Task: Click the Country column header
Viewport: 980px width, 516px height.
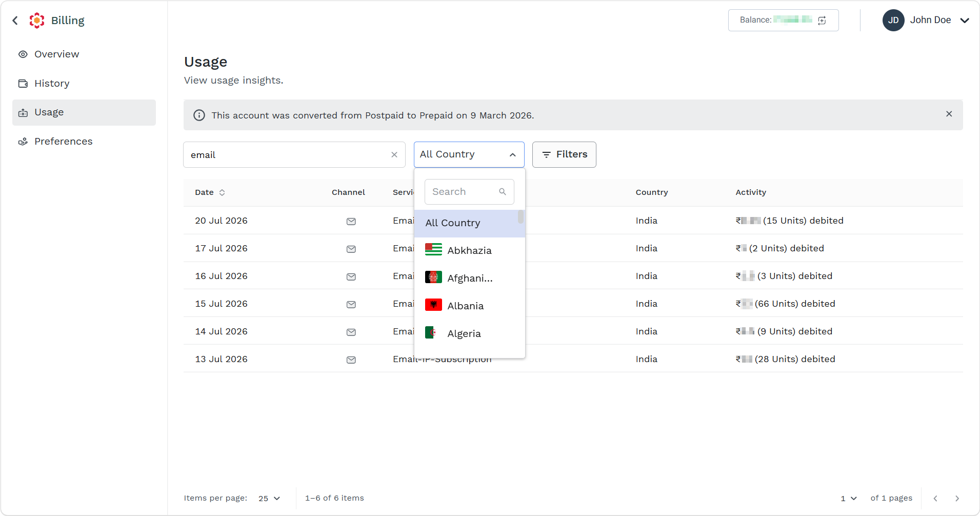Action: point(652,192)
